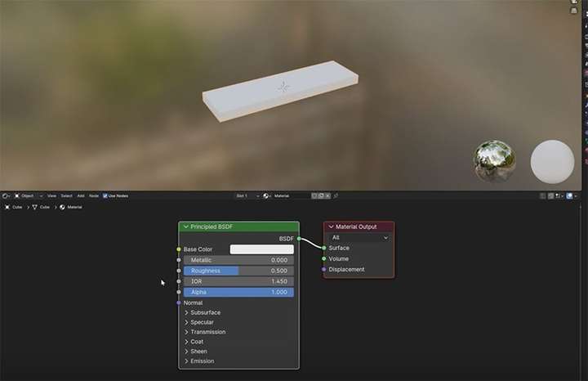Click the fake user shield icon
This screenshot has height=381, width=588.
(x=314, y=195)
